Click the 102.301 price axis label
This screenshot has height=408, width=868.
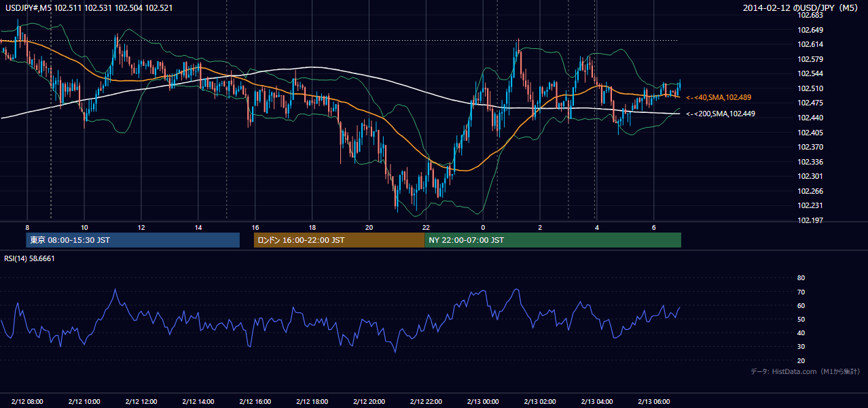[x=810, y=177]
